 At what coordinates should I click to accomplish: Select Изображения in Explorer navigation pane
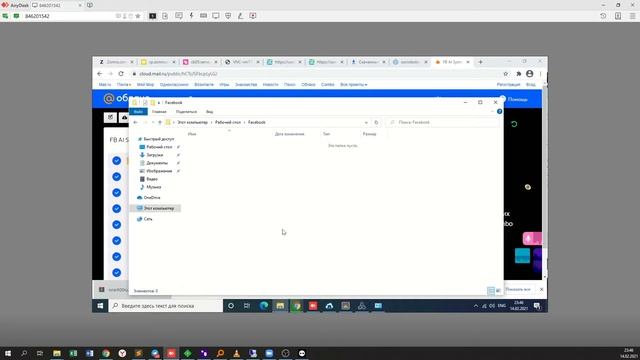tap(159, 171)
